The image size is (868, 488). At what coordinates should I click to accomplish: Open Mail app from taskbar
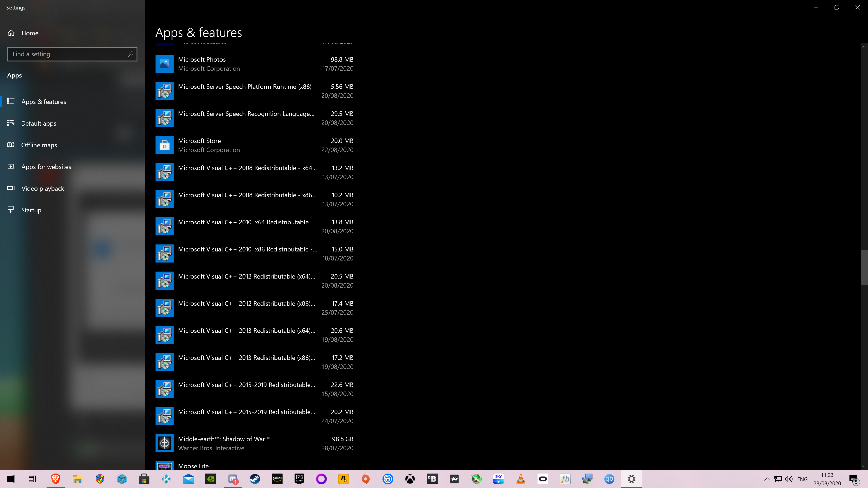click(188, 479)
